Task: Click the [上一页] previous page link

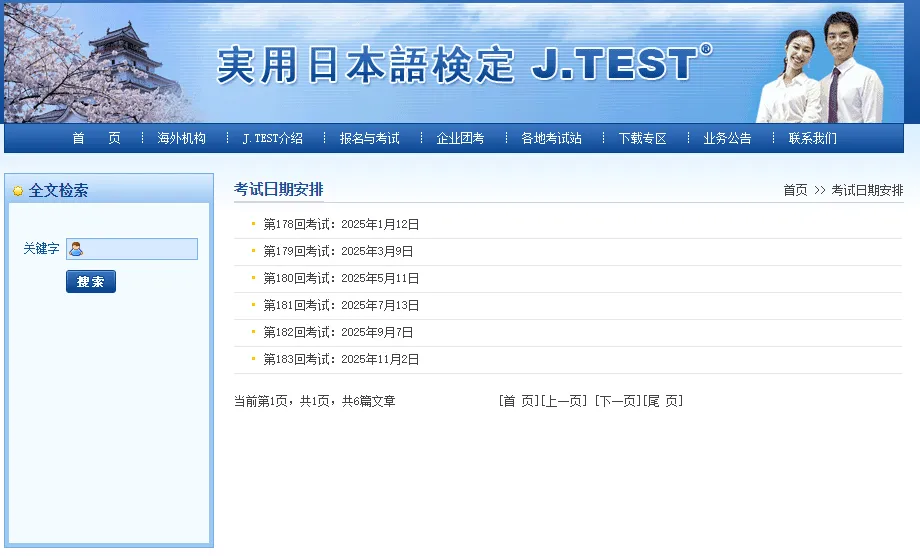Action: (563, 401)
